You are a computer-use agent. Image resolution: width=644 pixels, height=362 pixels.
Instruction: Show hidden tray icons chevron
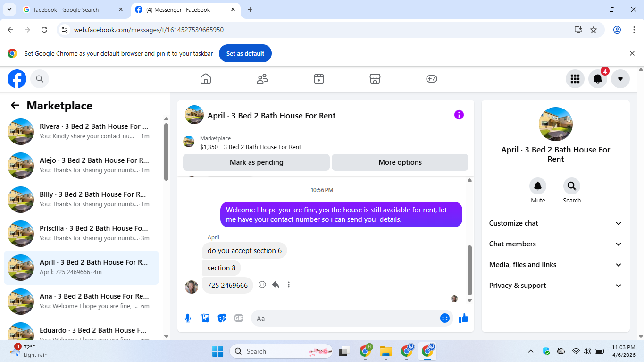(531, 351)
